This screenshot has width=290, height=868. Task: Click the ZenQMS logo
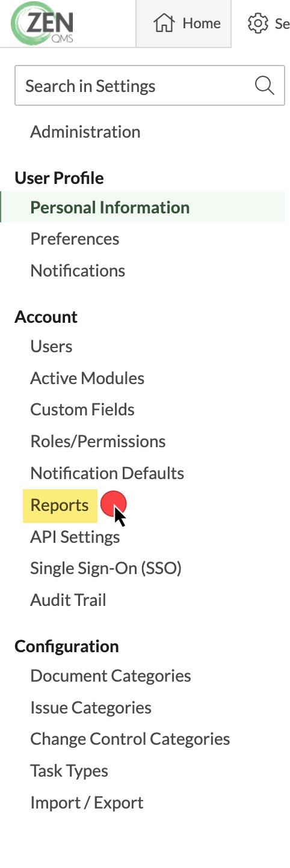point(41,24)
